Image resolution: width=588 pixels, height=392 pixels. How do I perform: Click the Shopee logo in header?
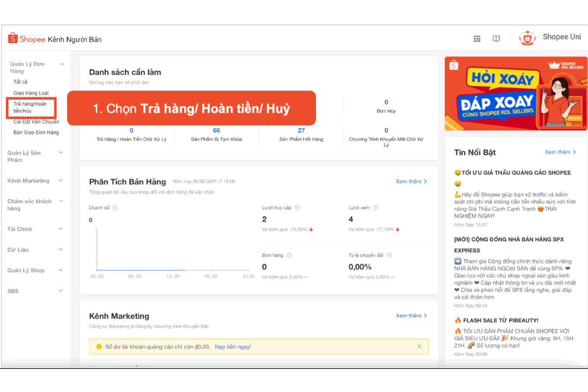pos(26,39)
